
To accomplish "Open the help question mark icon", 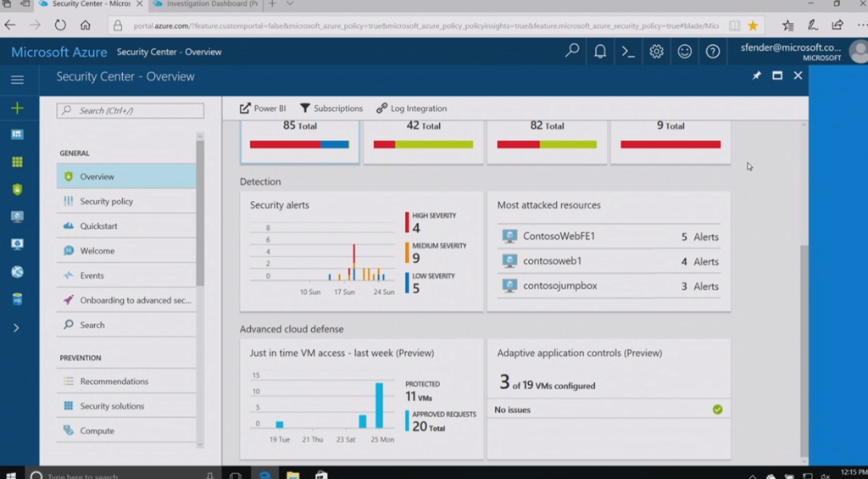I will tap(712, 52).
